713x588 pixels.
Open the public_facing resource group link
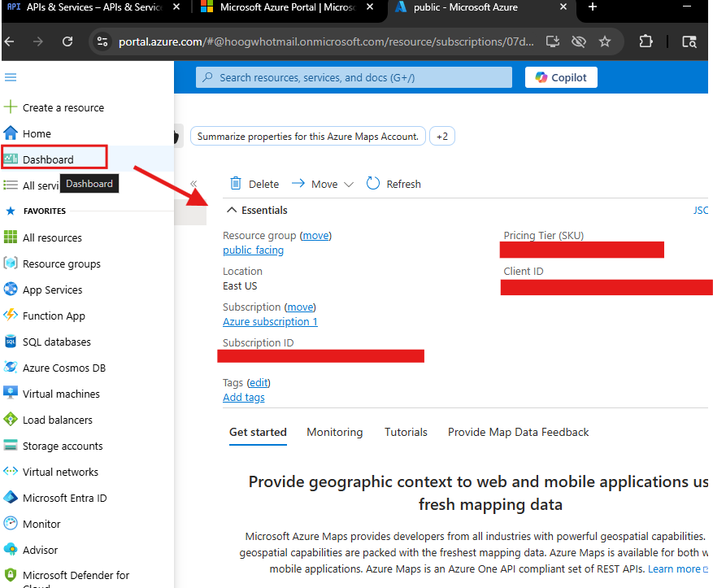tap(254, 250)
